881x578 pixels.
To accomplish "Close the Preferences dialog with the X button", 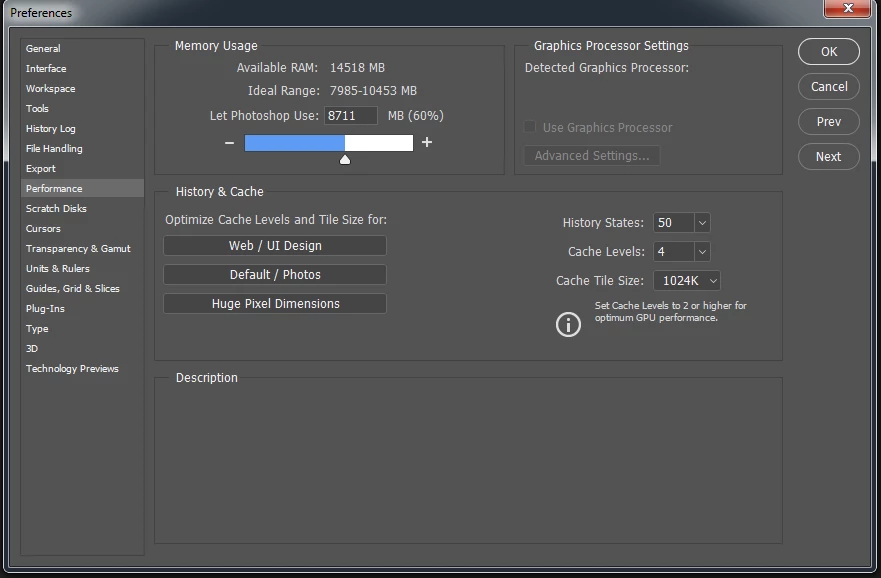I will click(x=848, y=8).
